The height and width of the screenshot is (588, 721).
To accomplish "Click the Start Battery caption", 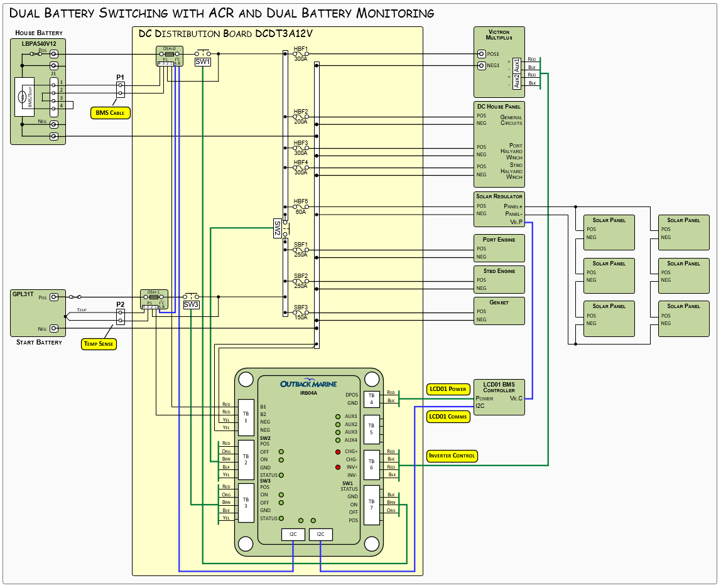I will tap(39, 342).
